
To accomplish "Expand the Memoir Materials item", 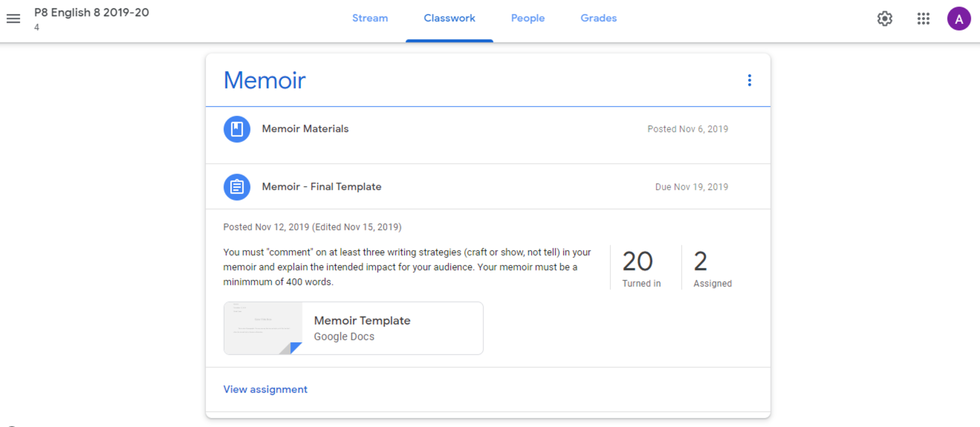I will [305, 129].
